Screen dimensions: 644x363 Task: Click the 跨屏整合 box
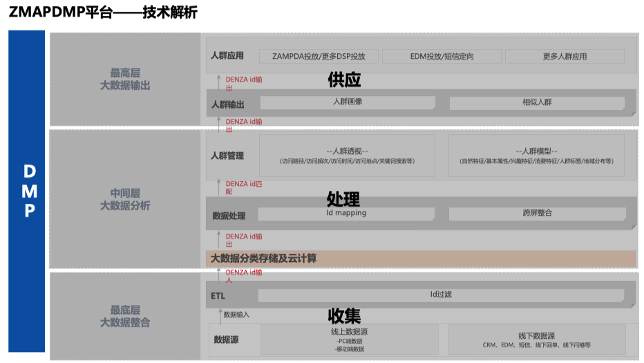pos(537,214)
